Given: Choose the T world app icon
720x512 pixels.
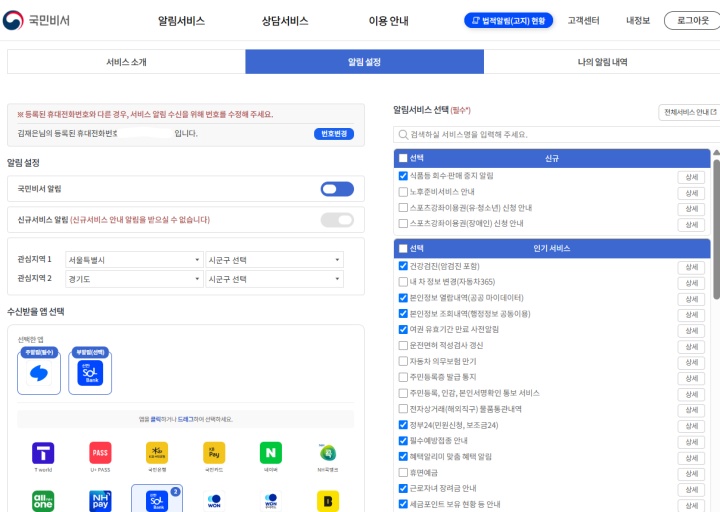Looking at the screenshot, I should tap(43, 453).
